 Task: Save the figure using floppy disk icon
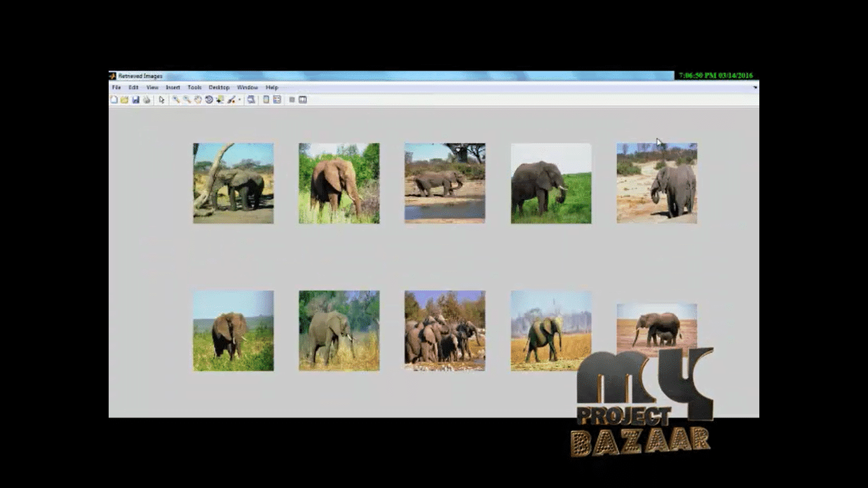pos(135,100)
